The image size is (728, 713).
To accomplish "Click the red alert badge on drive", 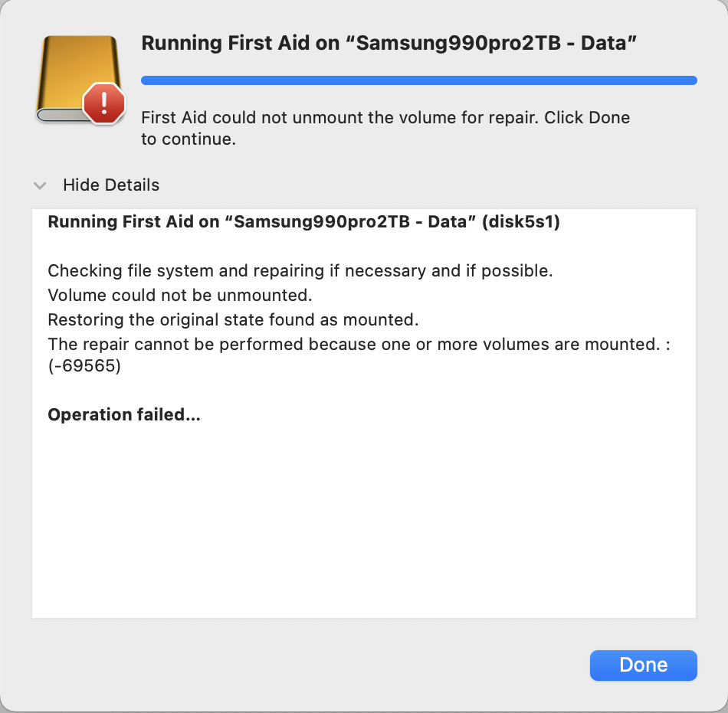I will click(104, 103).
